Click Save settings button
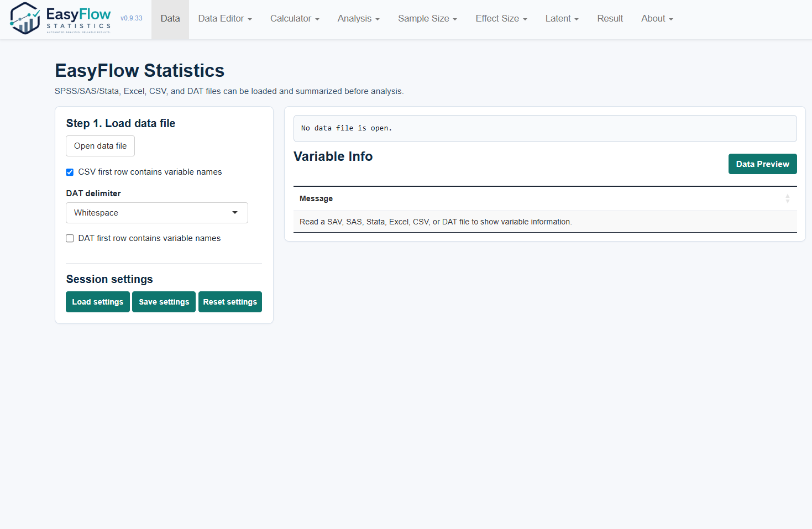 point(164,302)
